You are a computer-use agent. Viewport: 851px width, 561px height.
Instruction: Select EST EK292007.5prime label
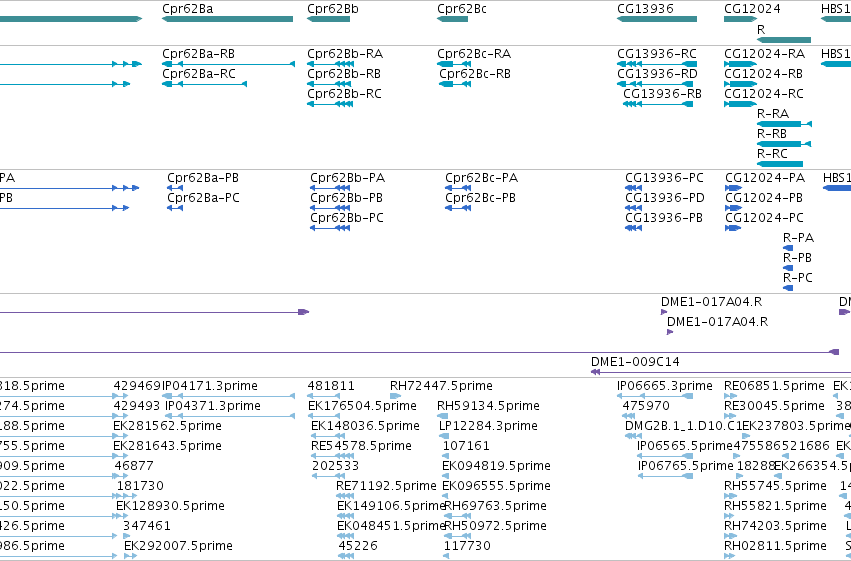179,546
